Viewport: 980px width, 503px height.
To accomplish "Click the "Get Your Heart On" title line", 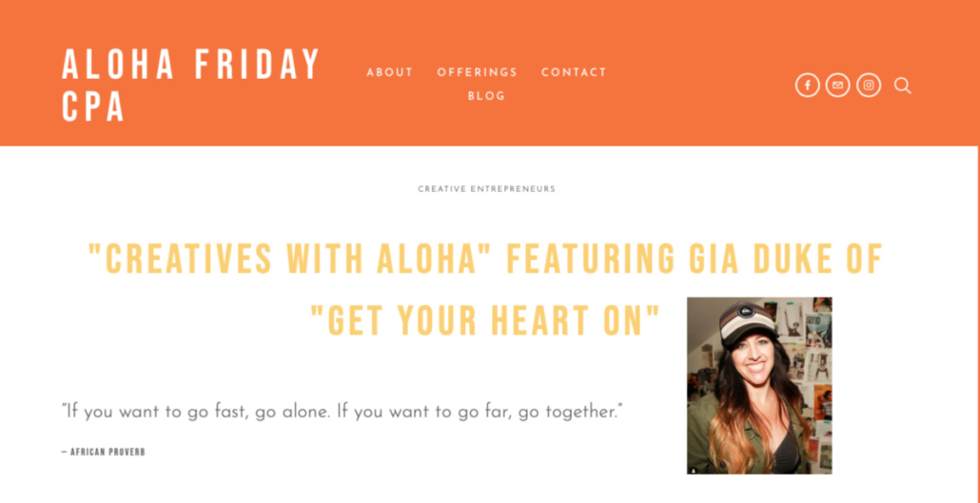I will pos(485,321).
